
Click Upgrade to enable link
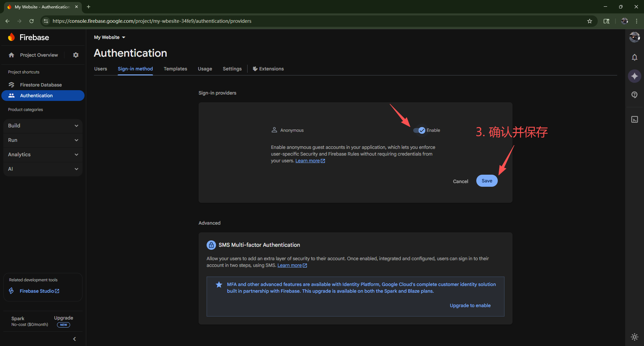click(x=470, y=305)
